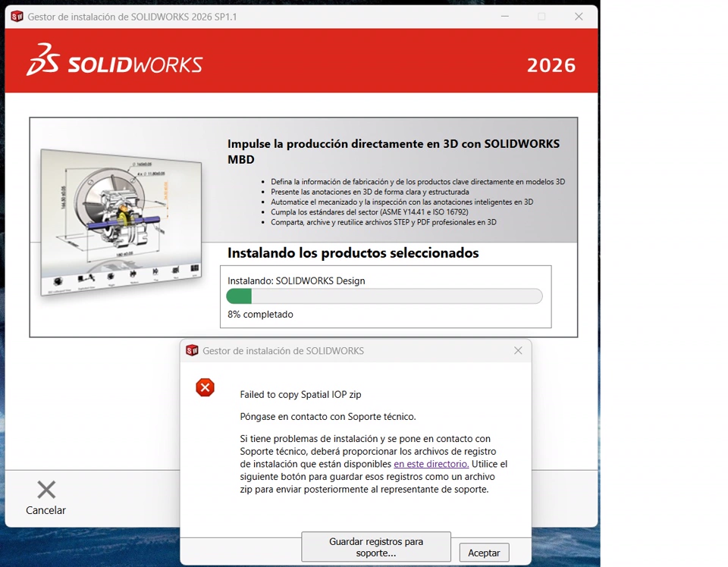Click the main window title text
This screenshot has height=567, width=728.
[132, 17]
